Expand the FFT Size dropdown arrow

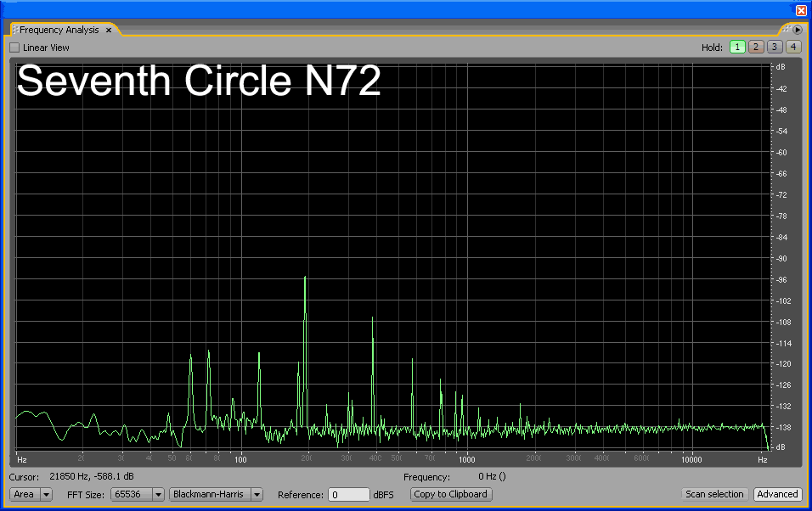(x=159, y=494)
